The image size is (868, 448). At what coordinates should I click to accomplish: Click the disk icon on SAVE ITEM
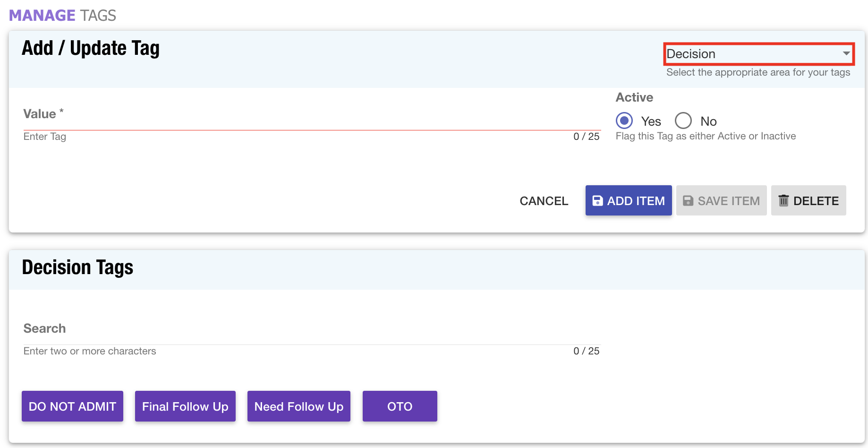(x=688, y=201)
